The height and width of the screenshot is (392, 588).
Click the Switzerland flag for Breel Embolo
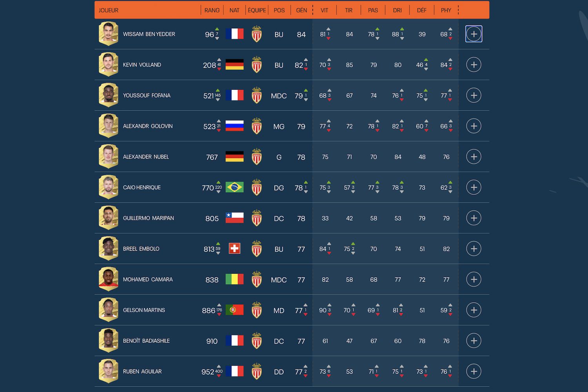coord(234,249)
